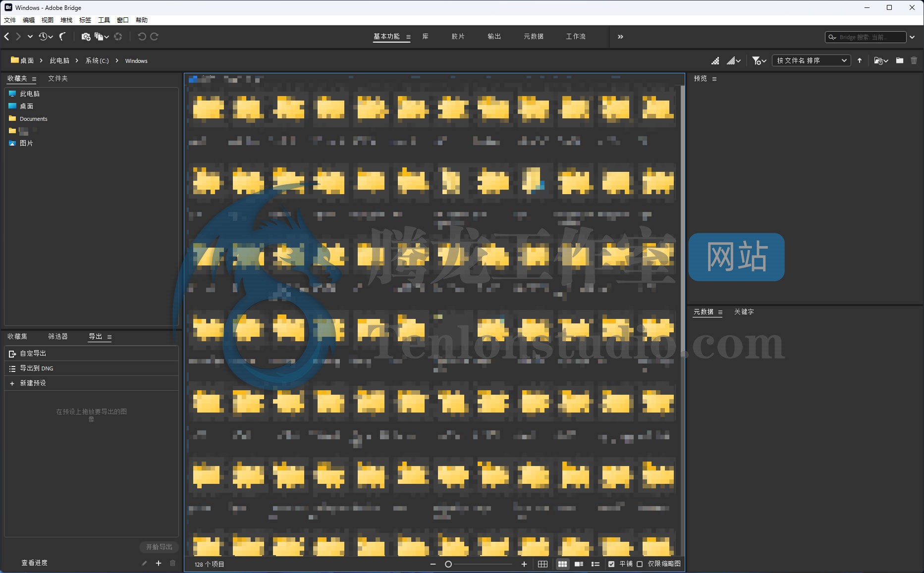Switch to the 元数据 workspace tab

(x=533, y=37)
